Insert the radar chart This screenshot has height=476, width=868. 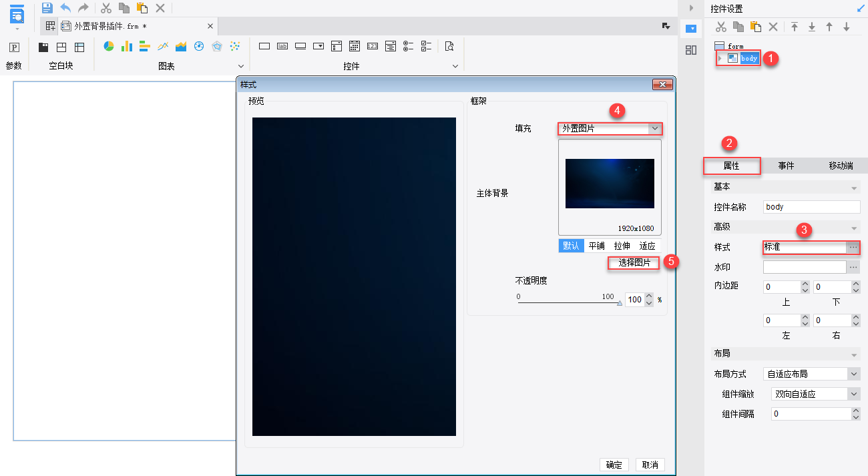point(217,46)
